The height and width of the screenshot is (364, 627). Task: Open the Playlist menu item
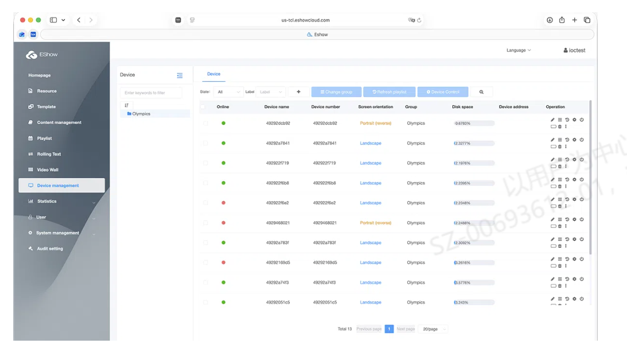pos(62,138)
